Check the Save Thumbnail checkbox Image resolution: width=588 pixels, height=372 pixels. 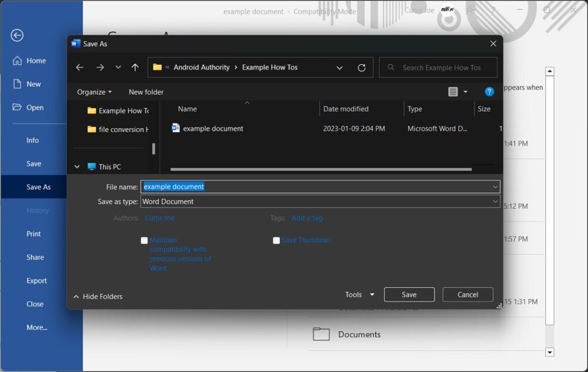[276, 240]
